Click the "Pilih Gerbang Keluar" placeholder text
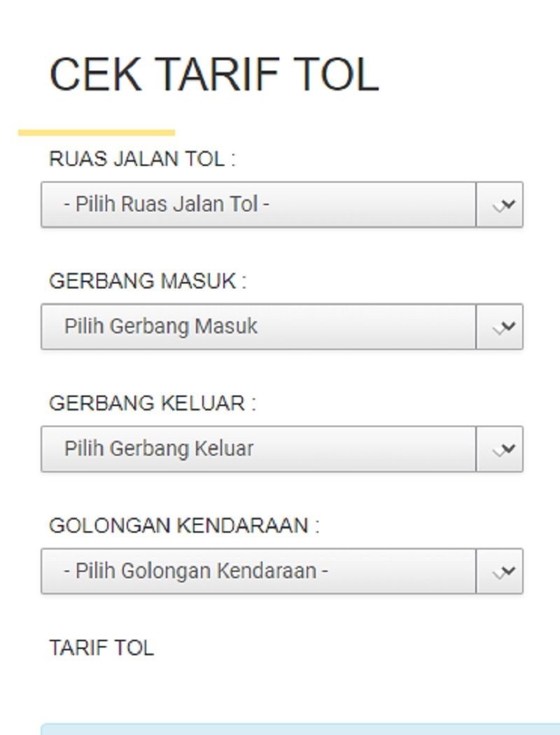560x735 pixels. click(159, 449)
